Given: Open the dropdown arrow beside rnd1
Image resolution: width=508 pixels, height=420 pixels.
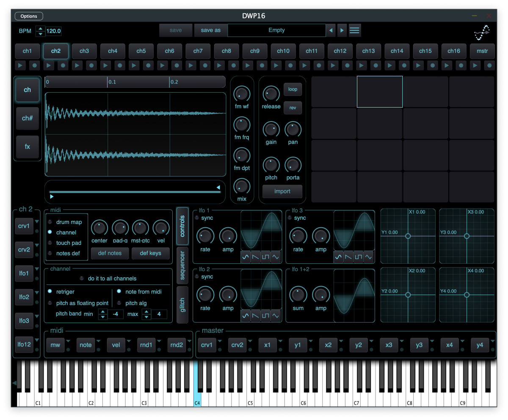Looking at the screenshot, I should pyautogui.click(x=159, y=340).
